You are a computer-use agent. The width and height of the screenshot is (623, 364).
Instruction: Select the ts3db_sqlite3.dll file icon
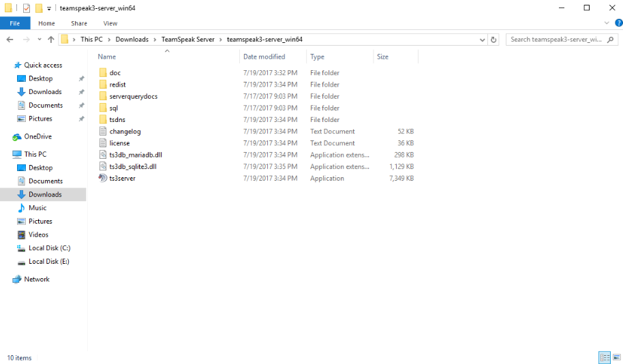pyautogui.click(x=103, y=166)
